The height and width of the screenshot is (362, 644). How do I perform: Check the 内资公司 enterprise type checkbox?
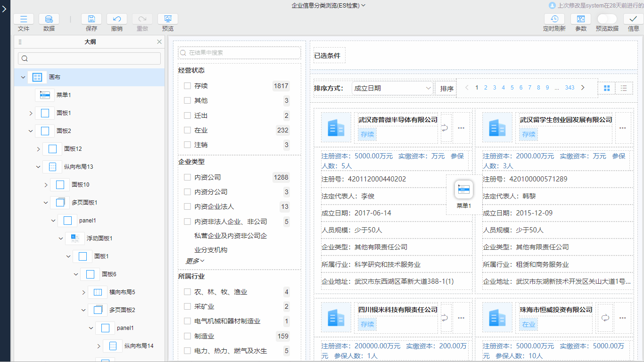click(187, 177)
